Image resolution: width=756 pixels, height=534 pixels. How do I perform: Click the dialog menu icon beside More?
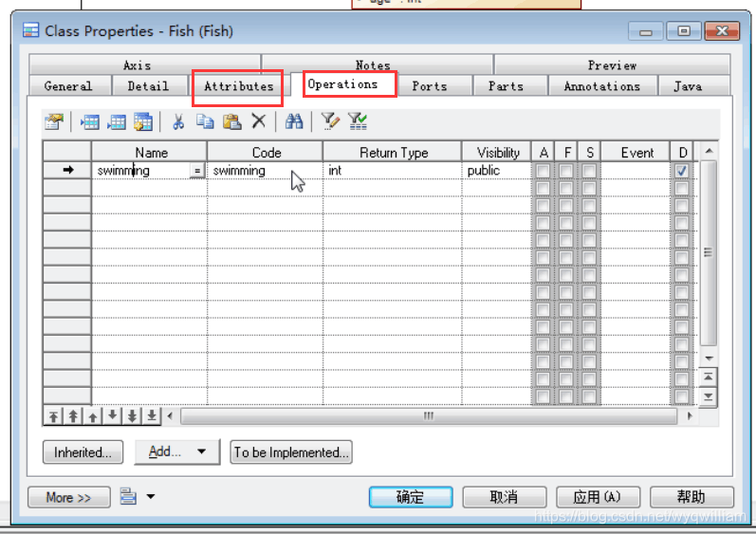click(128, 496)
